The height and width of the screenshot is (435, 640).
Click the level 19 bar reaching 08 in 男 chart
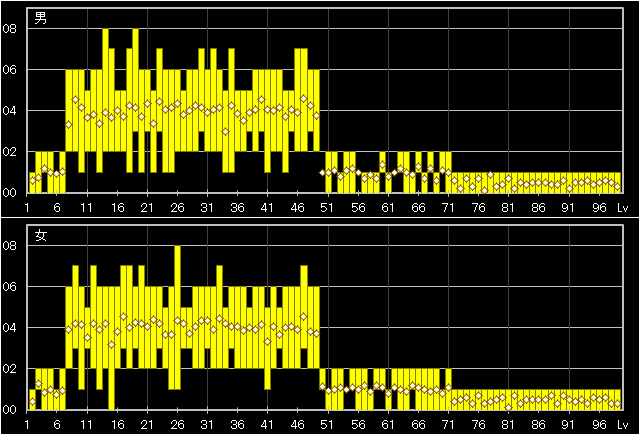tap(136, 80)
